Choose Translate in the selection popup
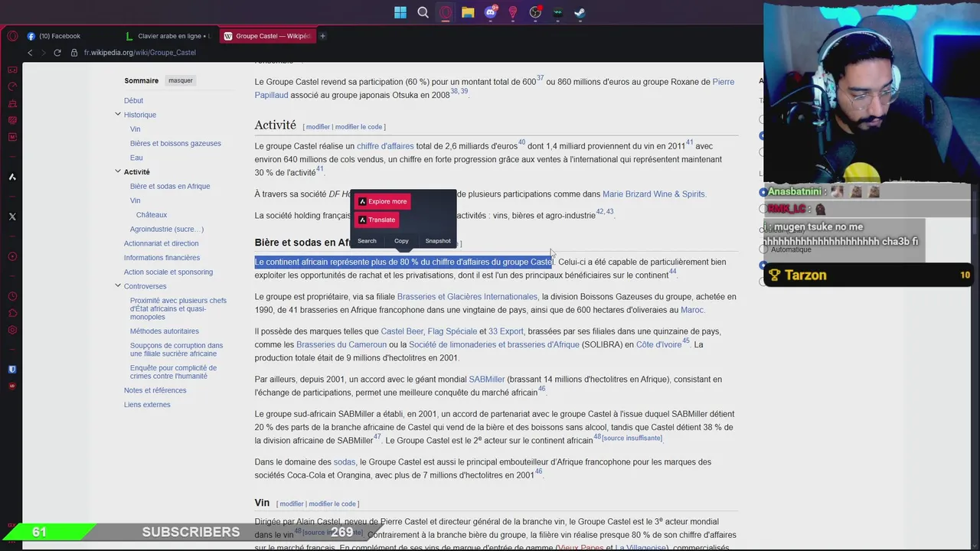Image resolution: width=980 pixels, height=551 pixels. [x=377, y=220]
